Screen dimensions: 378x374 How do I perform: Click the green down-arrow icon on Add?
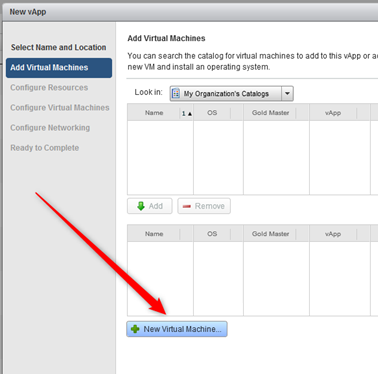pyautogui.click(x=141, y=206)
